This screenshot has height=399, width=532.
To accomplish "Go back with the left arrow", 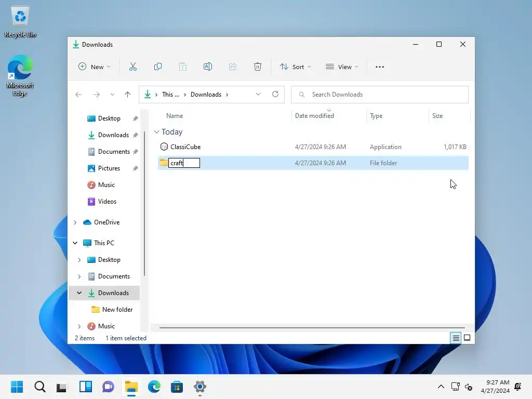I will 78,95.
